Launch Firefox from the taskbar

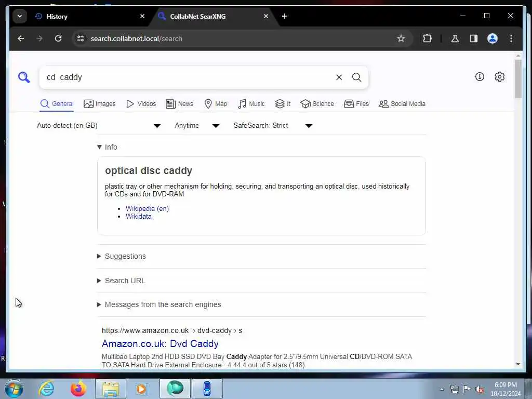coord(78,389)
